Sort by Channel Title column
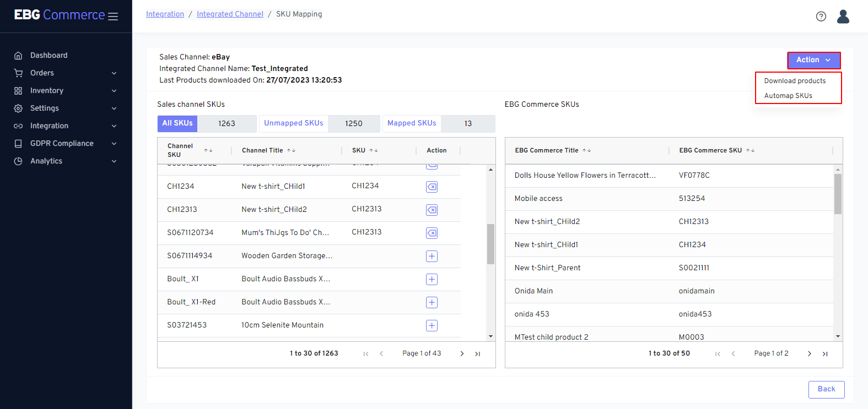 pyautogui.click(x=291, y=150)
